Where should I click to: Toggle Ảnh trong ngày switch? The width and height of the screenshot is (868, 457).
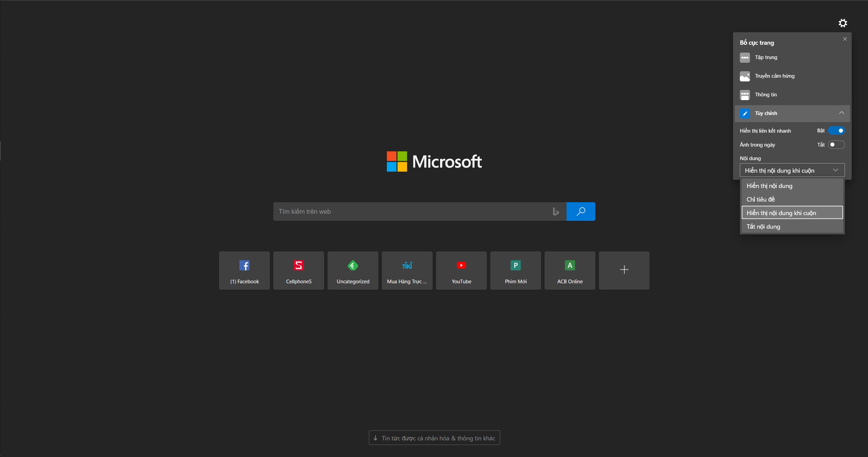click(836, 145)
